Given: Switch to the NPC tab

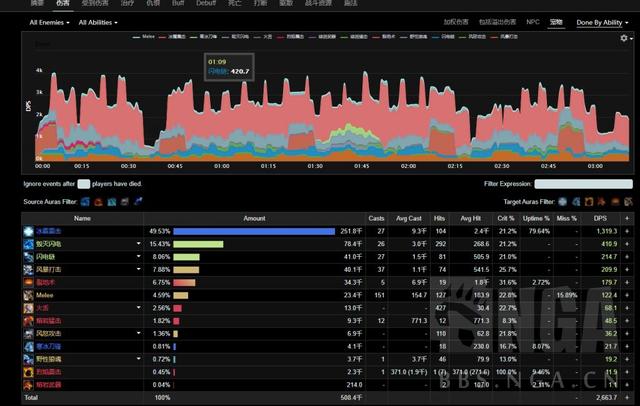Looking at the screenshot, I should pos(533,22).
